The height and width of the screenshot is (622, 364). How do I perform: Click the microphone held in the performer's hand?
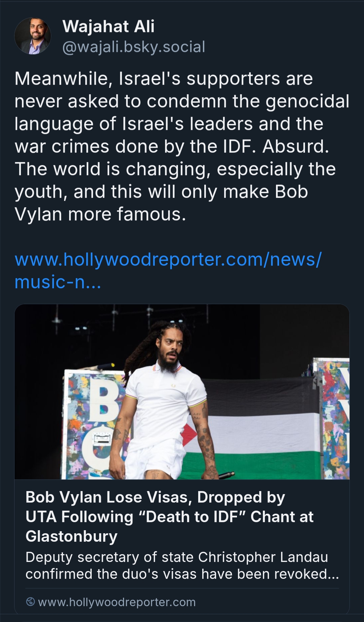(226, 475)
